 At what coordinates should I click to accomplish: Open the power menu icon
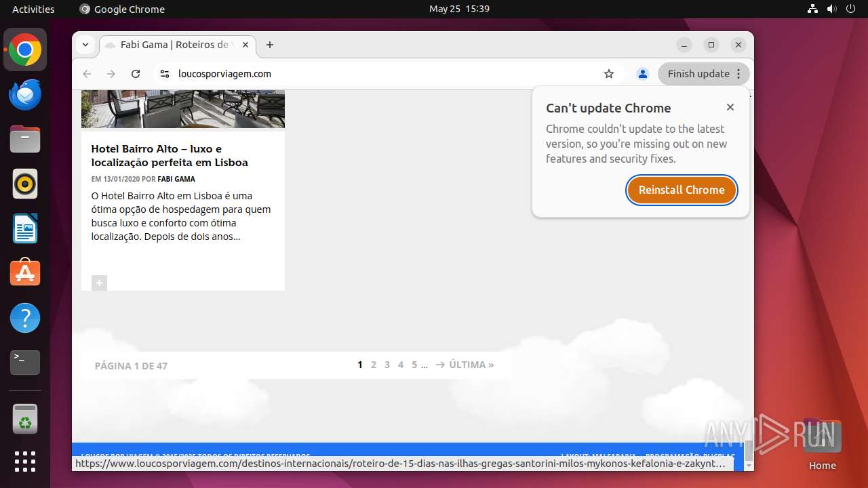tap(851, 9)
